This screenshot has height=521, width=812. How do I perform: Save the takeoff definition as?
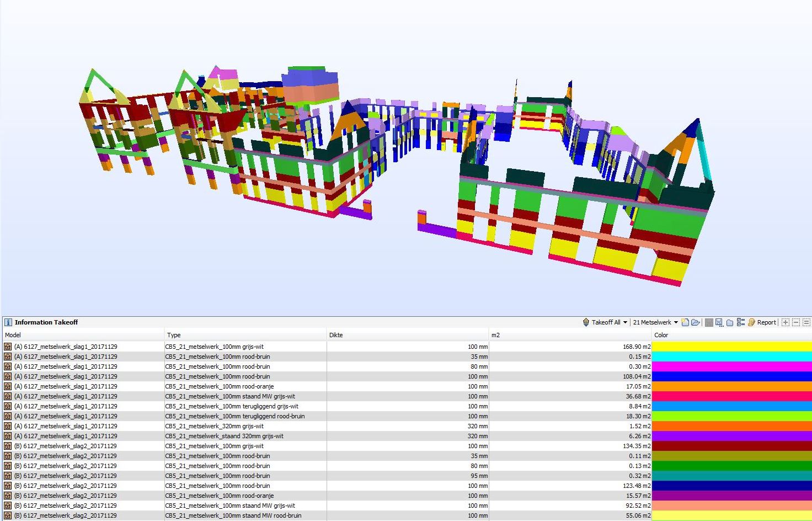(719, 322)
